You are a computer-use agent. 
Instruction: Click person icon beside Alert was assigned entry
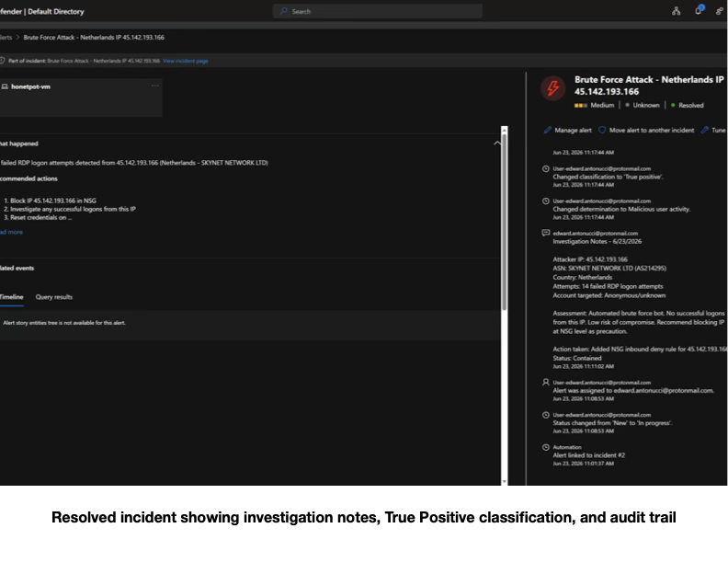(546, 383)
